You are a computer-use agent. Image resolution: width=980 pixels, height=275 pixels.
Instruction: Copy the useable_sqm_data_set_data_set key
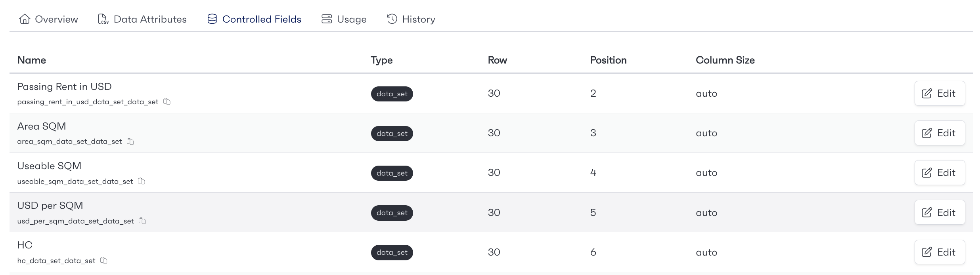[x=142, y=181]
